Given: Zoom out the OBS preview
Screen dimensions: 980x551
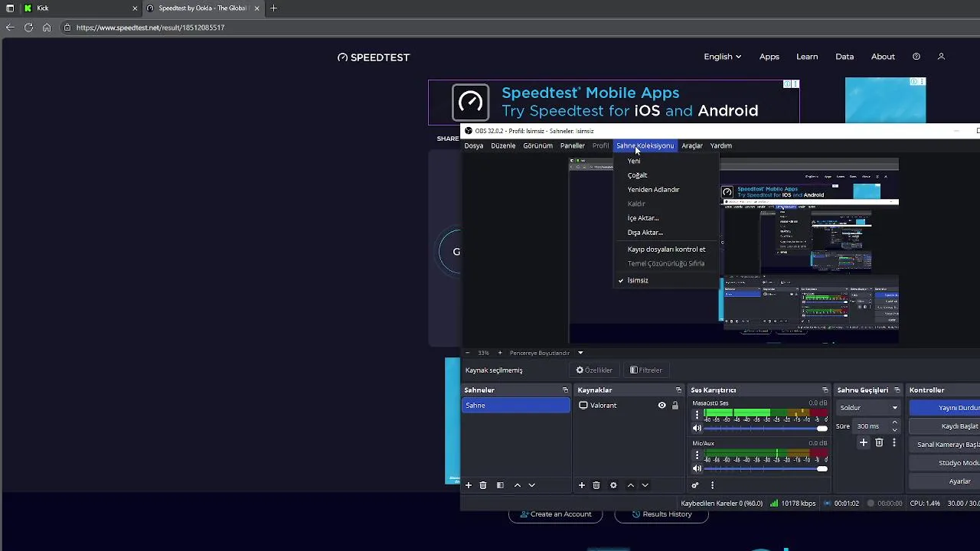Looking at the screenshot, I should 468,353.
